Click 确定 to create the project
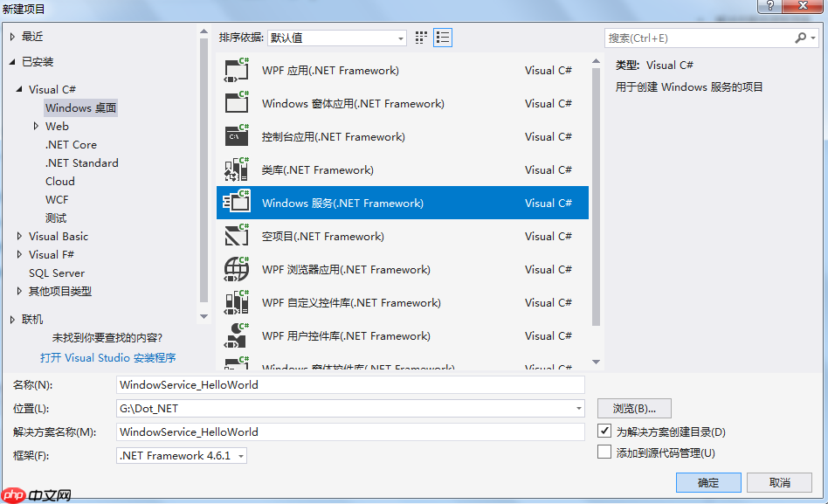Screen dimensions: 828x504 click(x=708, y=482)
